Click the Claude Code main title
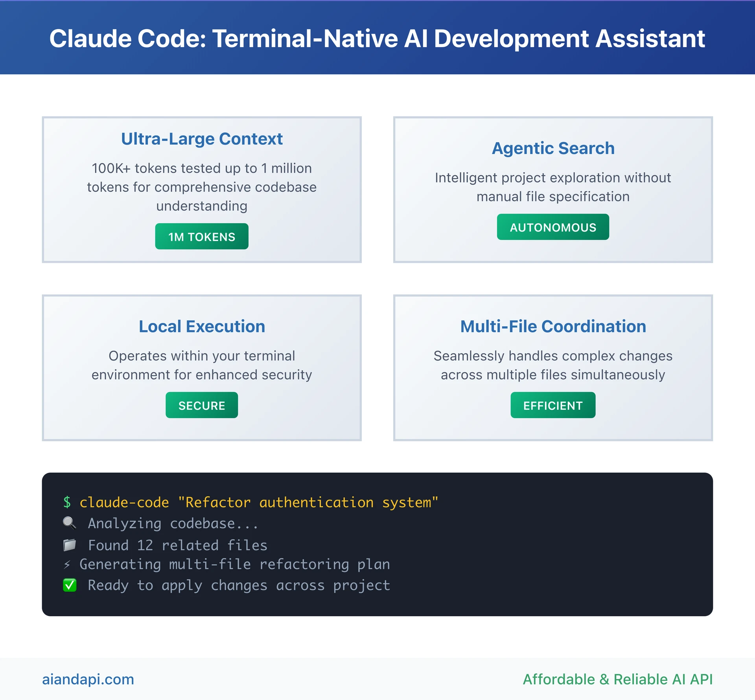This screenshot has width=755, height=700. tap(377, 39)
